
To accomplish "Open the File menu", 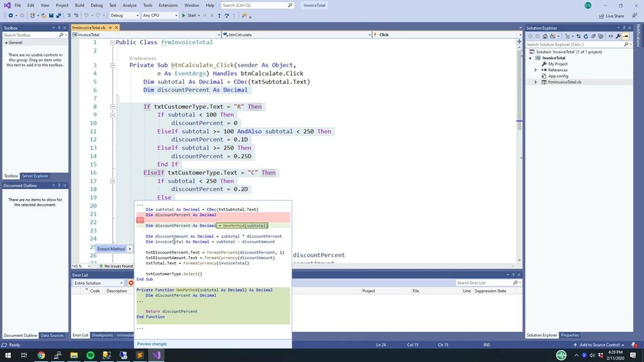I will click(18, 5).
